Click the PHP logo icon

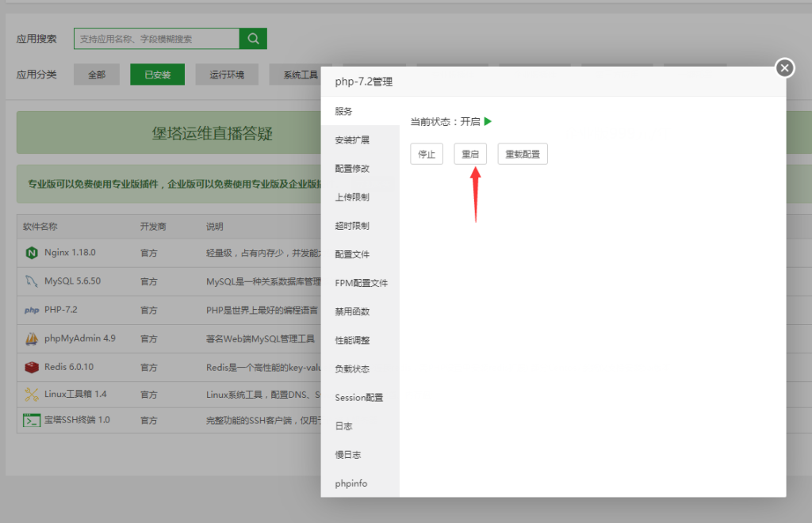tap(32, 311)
